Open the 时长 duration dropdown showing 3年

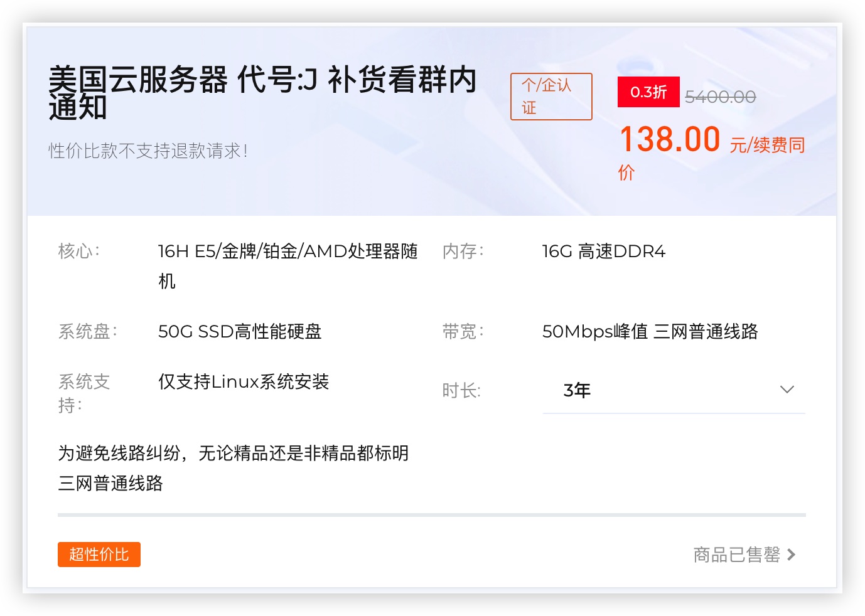(673, 390)
